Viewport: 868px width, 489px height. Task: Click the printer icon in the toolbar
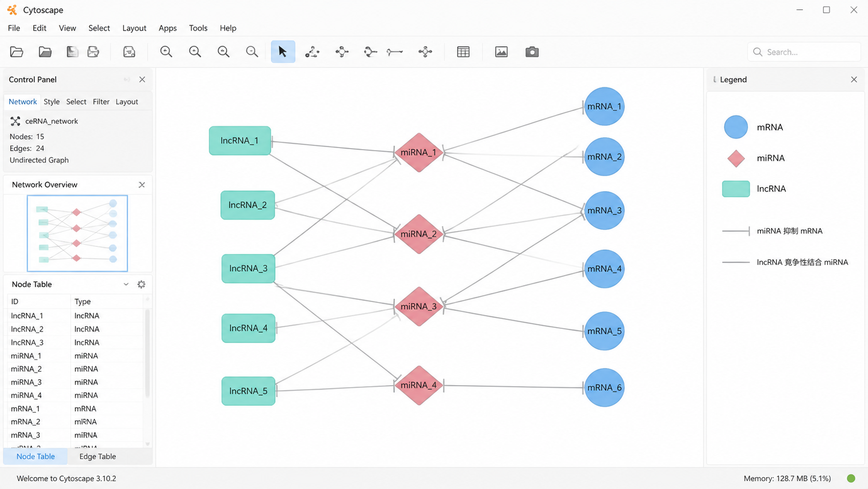pyautogui.click(x=93, y=52)
